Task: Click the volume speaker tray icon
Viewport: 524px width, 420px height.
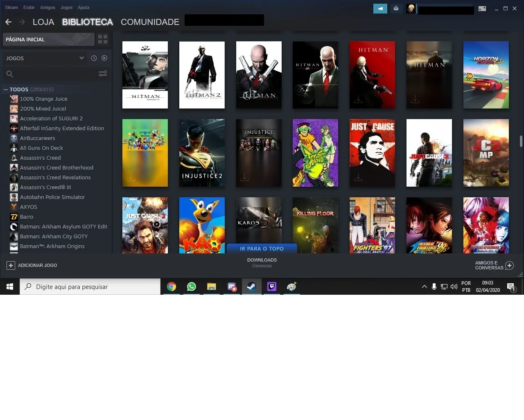Action: click(454, 287)
